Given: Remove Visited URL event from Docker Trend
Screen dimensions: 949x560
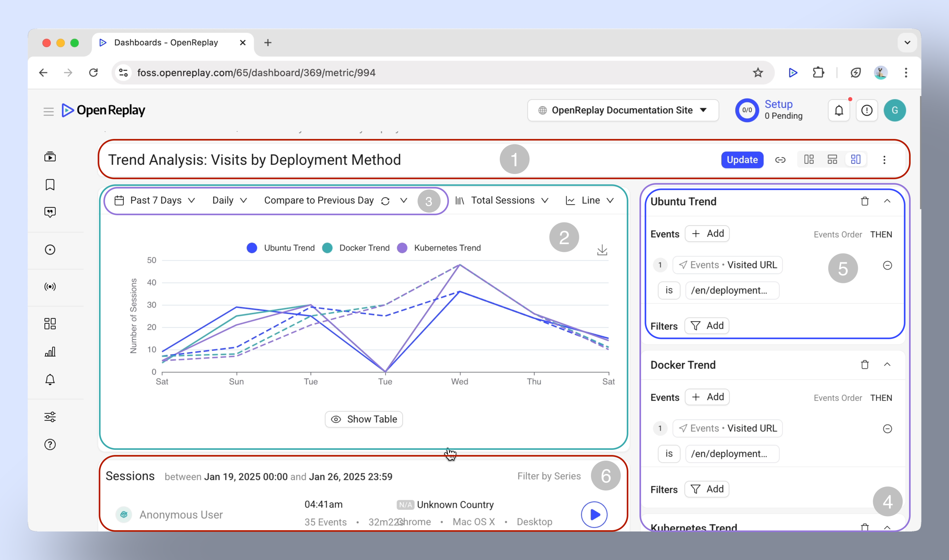Looking at the screenshot, I should (x=887, y=429).
